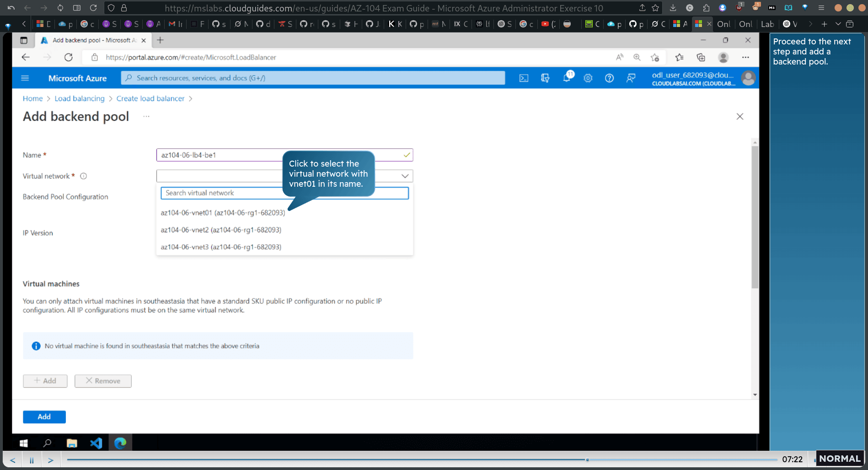Click the inner browser address bar URL
The height and width of the screenshot is (470, 868).
pos(191,57)
